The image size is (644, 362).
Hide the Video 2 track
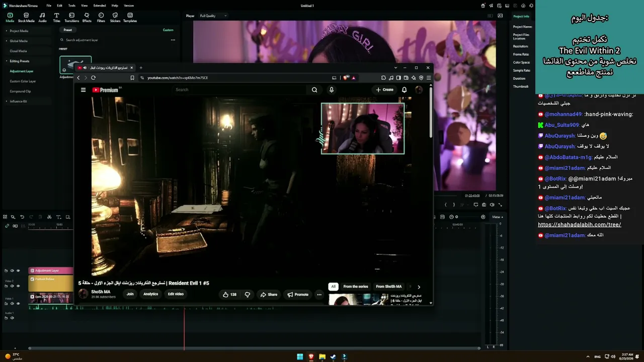tap(18, 286)
